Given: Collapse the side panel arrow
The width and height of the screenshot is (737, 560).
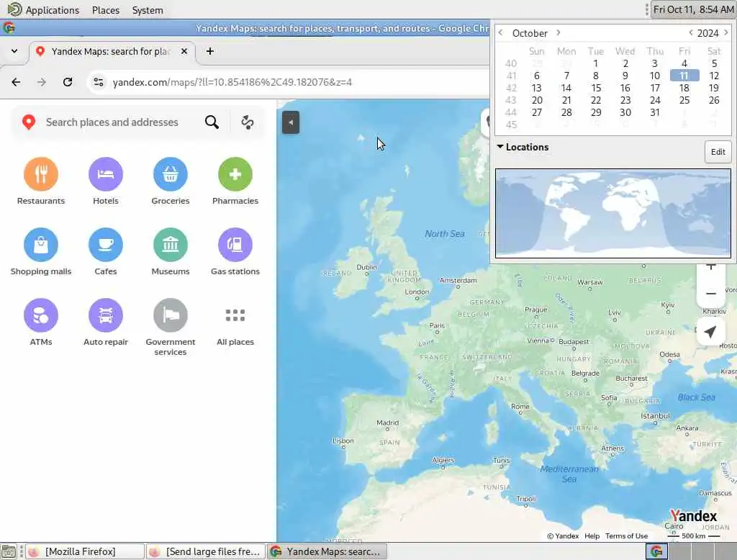Looking at the screenshot, I should point(291,122).
